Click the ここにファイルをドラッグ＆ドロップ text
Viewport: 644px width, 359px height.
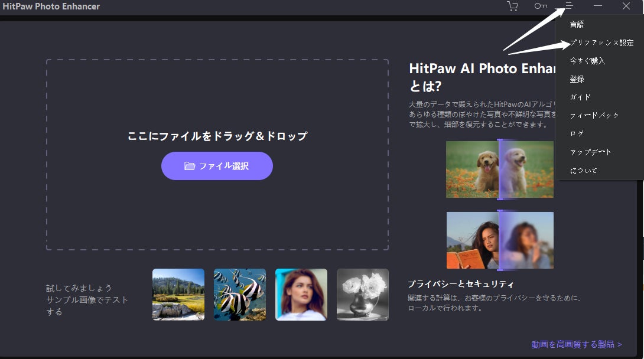pyautogui.click(x=217, y=136)
